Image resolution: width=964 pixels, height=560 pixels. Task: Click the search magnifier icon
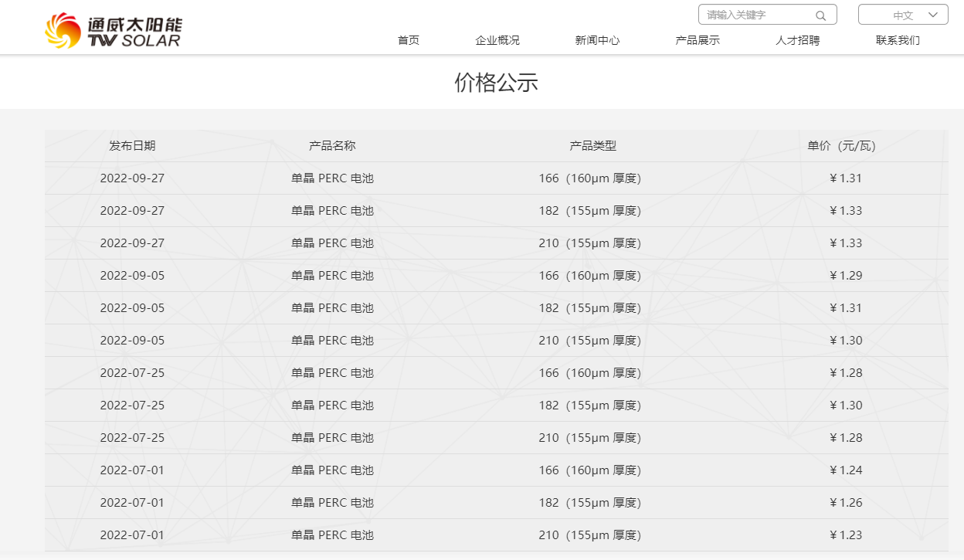click(x=820, y=15)
